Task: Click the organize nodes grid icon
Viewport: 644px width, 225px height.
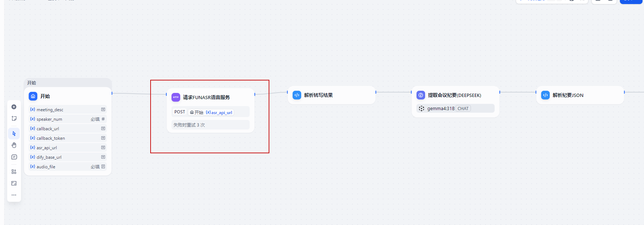Action: (x=14, y=172)
